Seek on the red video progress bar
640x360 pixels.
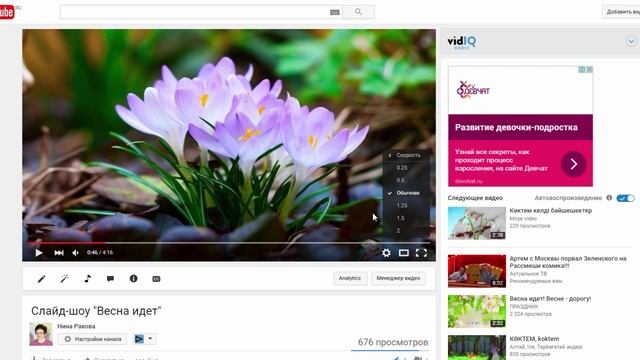229,242
